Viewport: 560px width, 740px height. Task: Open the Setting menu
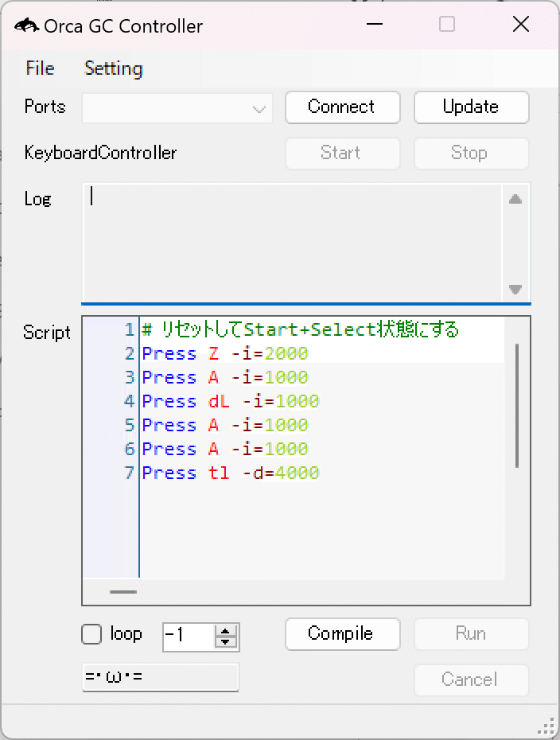click(x=113, y=68)
